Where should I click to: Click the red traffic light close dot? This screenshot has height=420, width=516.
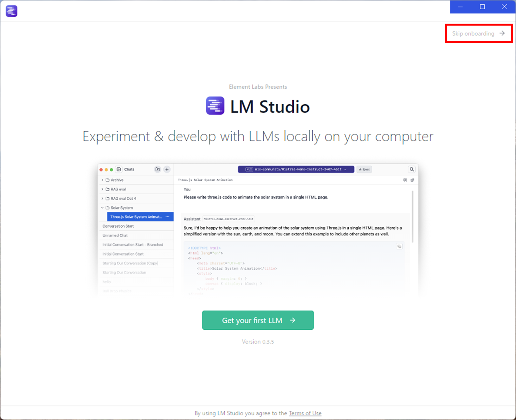101,169
